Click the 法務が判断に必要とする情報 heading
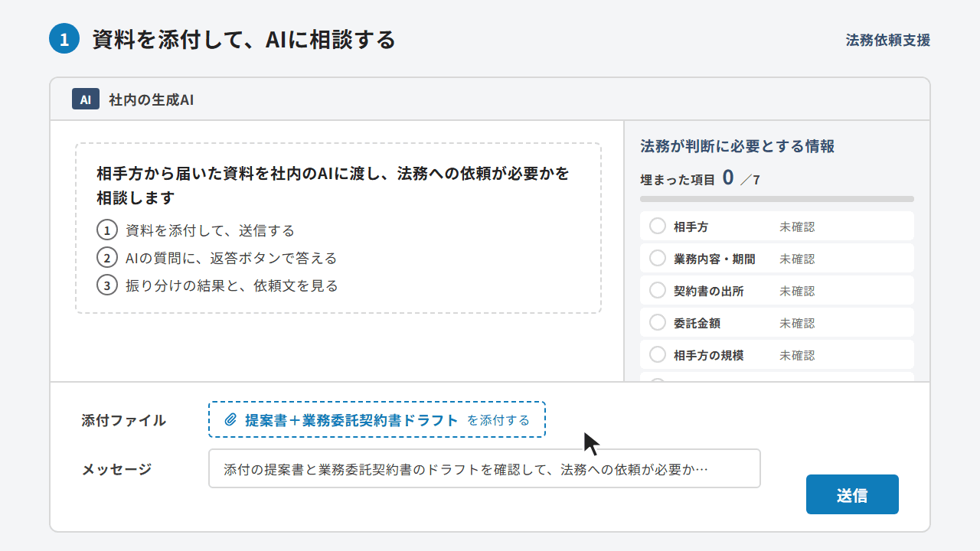Viewport: 980px width, 551px height. coord(737,146)
